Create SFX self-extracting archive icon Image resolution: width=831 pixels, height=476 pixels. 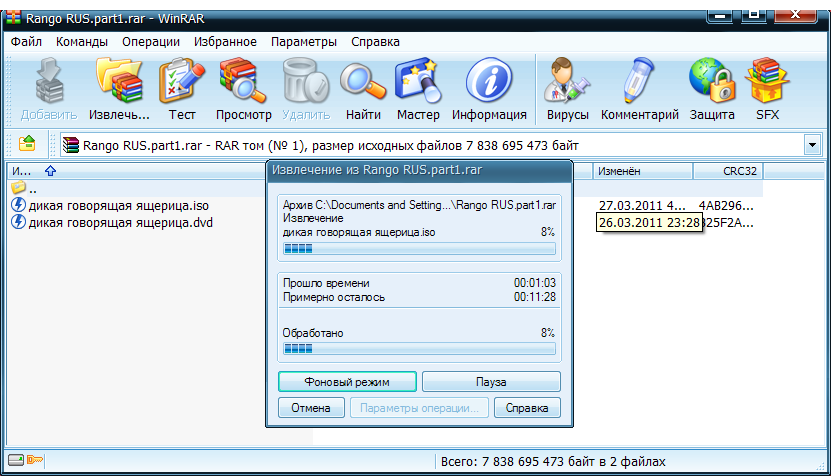pyautogui.click(x=767, y=80)
